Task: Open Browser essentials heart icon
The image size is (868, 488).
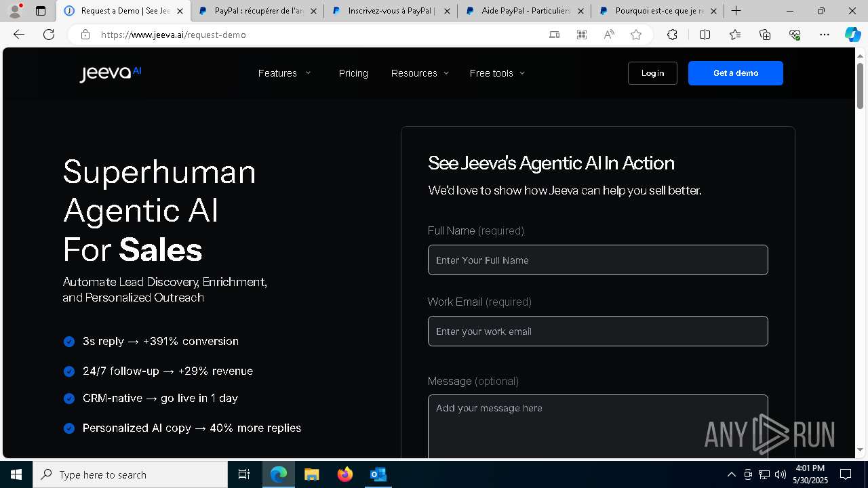Action: point(795,35)
